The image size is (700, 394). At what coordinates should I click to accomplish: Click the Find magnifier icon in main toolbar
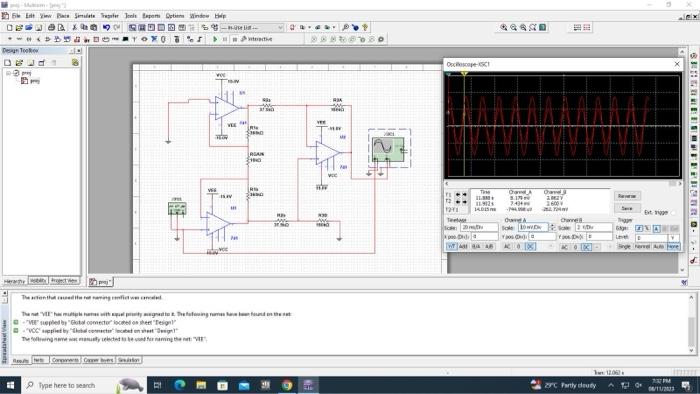(345, 28)
